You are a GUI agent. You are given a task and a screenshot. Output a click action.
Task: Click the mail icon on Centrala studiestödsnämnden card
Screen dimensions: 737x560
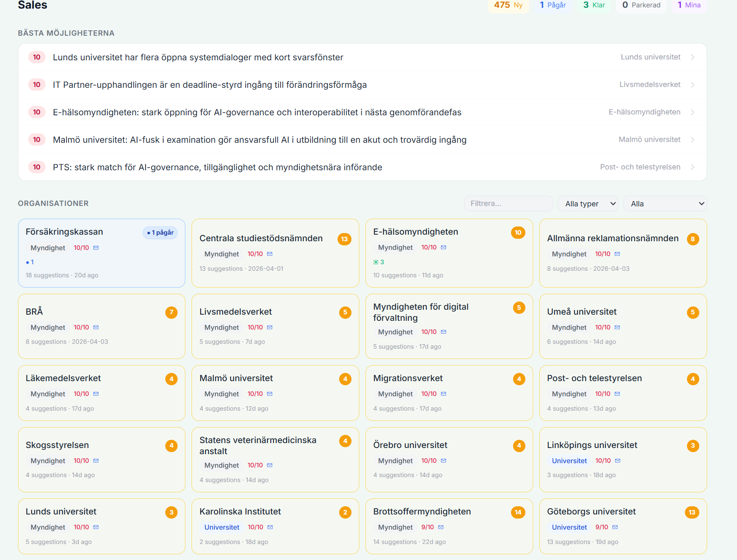[x=270, y=254]
